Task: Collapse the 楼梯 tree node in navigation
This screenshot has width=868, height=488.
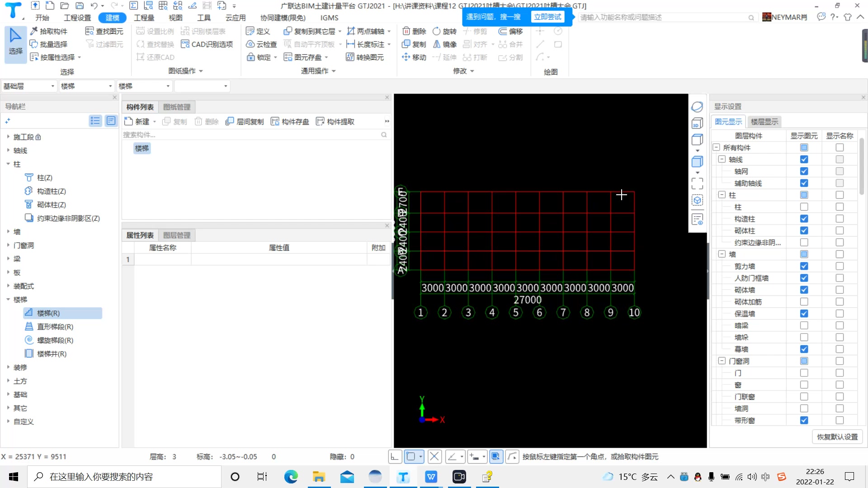Action: (8, 300)
